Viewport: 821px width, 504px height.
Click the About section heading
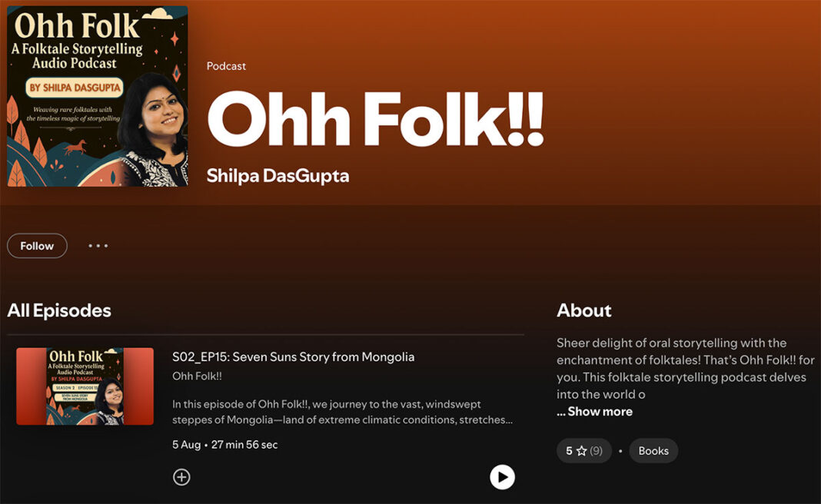[x=584, y=310]
